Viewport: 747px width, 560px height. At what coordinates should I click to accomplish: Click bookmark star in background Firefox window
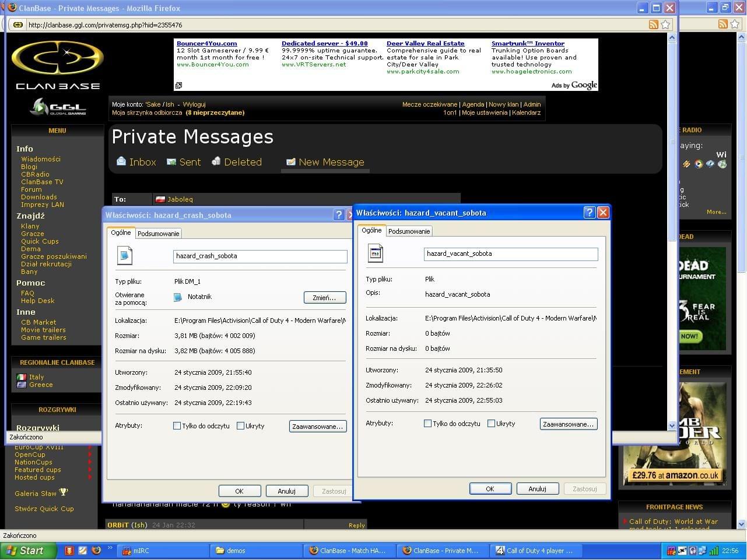pos(735,24)
